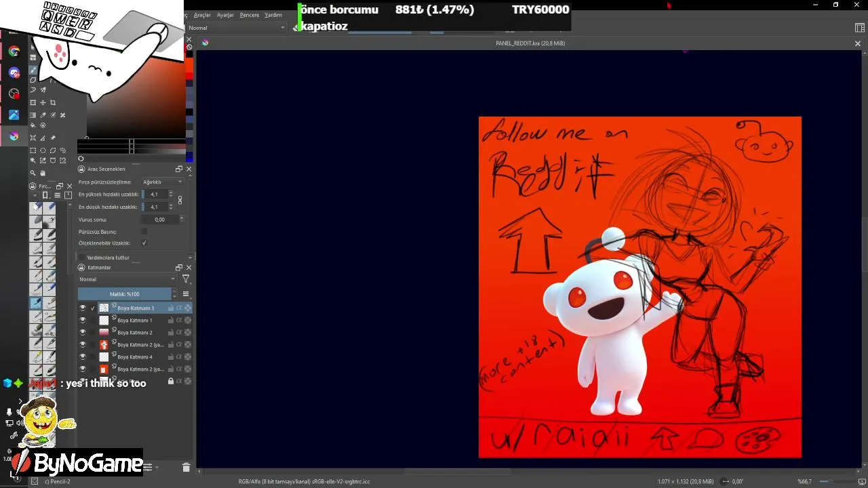Close the Katmanlar docker
Viewport: 868px width, 488px height.
189,268
